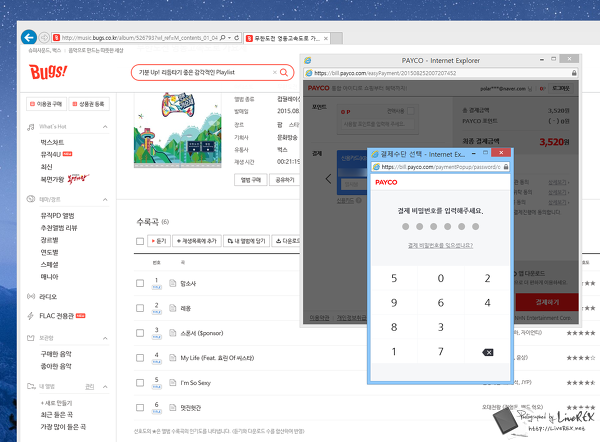Open FLAC section in sidebar

[56, 316]
